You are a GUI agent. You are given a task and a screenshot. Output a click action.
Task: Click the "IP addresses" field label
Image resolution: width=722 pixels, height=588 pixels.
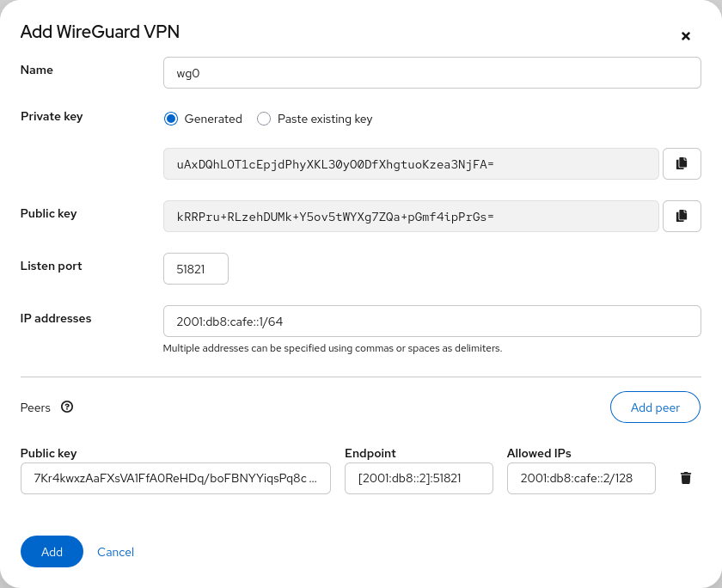pyautogui.click(x=56, y=318)
